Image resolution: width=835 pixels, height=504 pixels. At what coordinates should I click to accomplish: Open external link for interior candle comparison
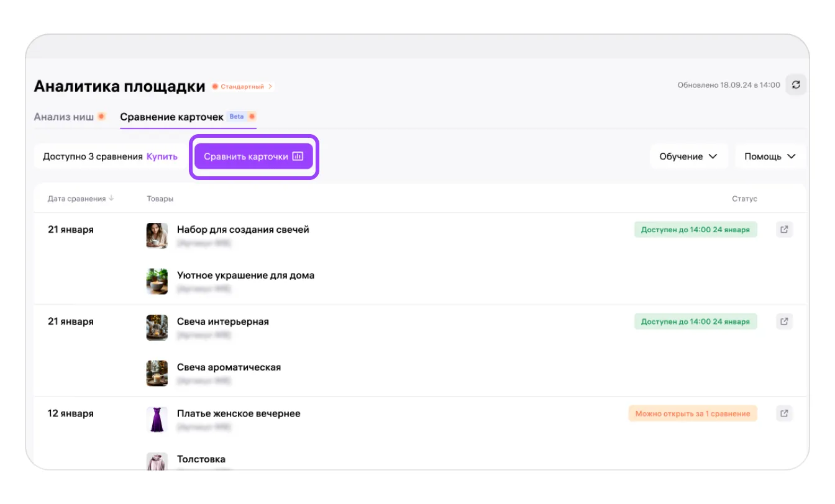[x=784, y=322]
